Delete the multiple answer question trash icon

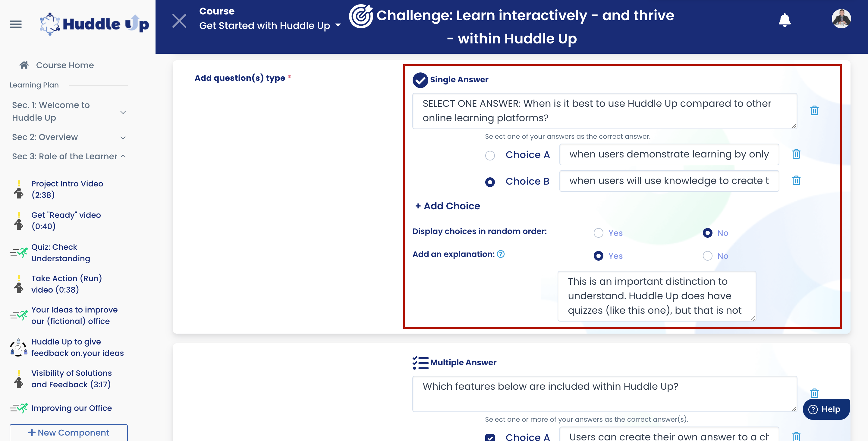click(814, 393)
